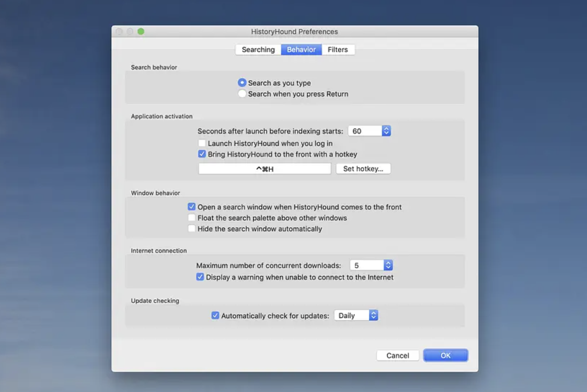Click the OK button
The height and width of the screenshot is (392, 587).
445,355
